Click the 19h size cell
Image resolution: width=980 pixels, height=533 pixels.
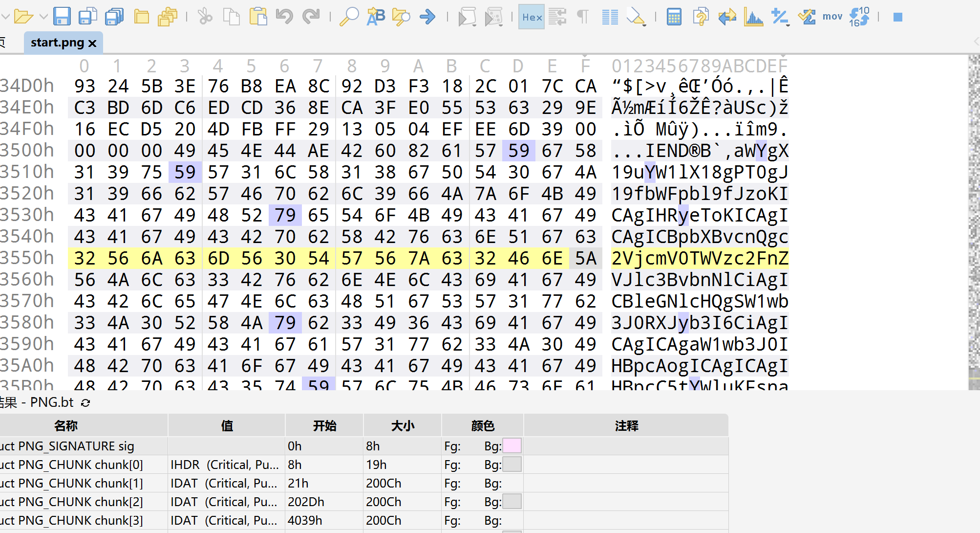403,465
